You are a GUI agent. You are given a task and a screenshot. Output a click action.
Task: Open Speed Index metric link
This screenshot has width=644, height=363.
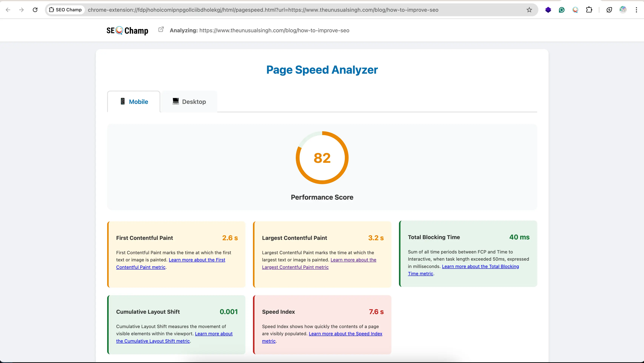pos(322,337)
